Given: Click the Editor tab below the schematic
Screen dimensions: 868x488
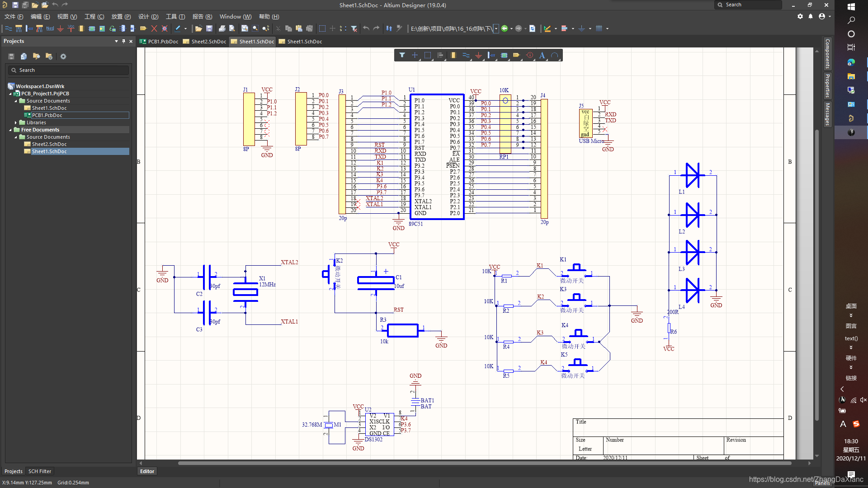Looking at the screenshot, I should [x=147, y=471].
